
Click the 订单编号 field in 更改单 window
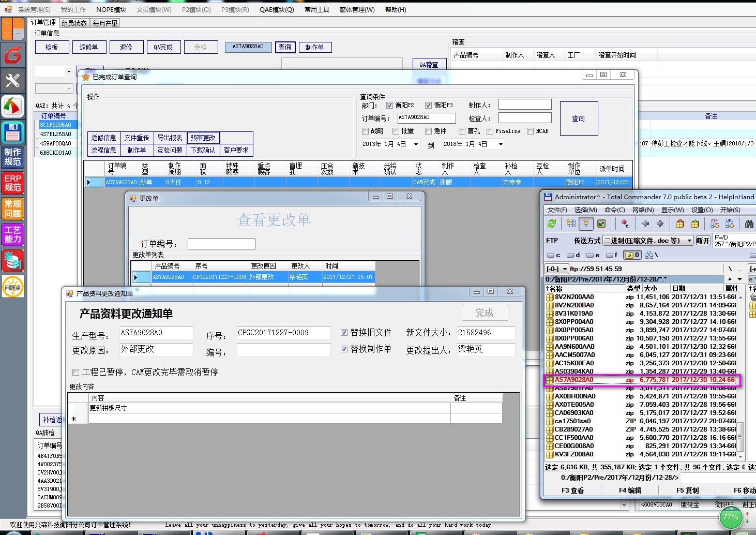click(x=221, y=244)
